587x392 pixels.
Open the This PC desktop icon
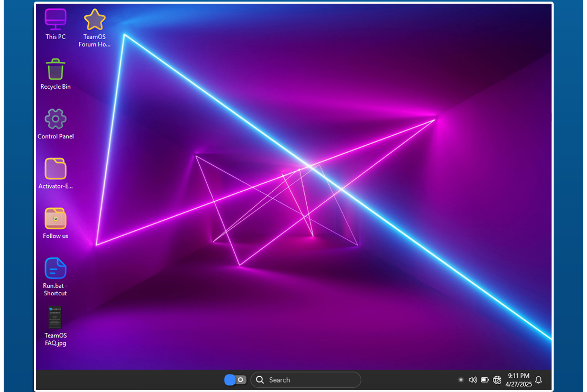pos(56,20)
